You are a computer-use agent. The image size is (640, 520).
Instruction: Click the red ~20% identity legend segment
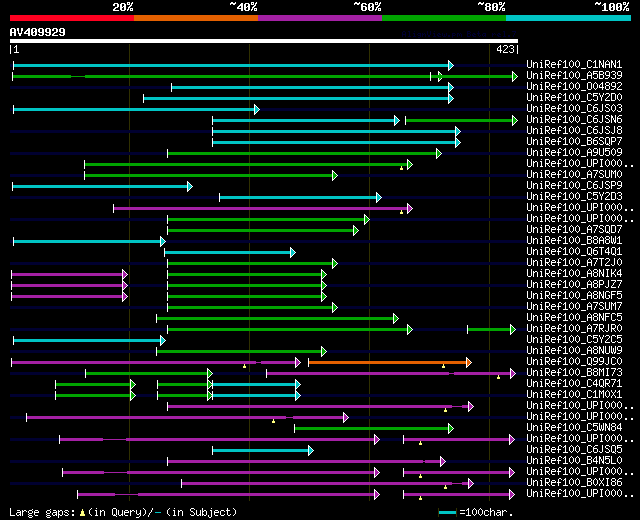click(x=72, y=18)
